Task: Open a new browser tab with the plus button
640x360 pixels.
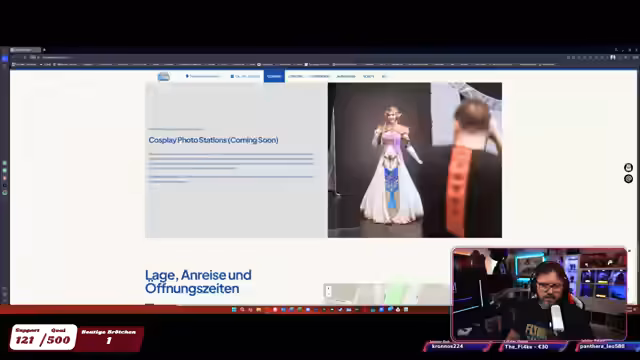Action: [x=44, y=50]
